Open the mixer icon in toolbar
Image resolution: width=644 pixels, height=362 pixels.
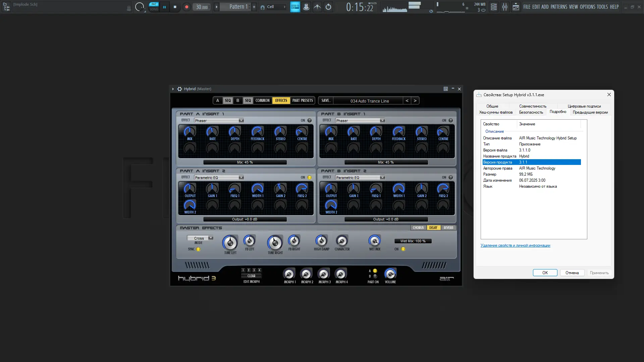click(505, 7)
